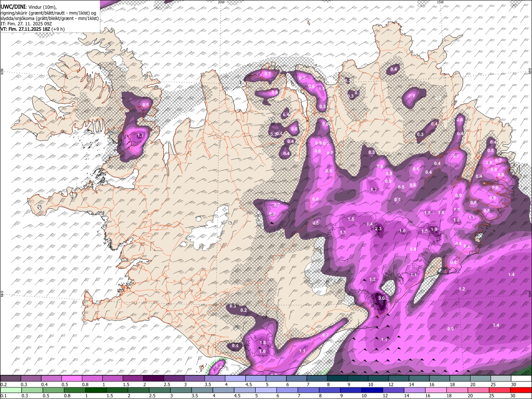Viewport: 532px width, 399px height.
Task: Click the "0.2" label under snow legend
Action: tap(3, 384)
